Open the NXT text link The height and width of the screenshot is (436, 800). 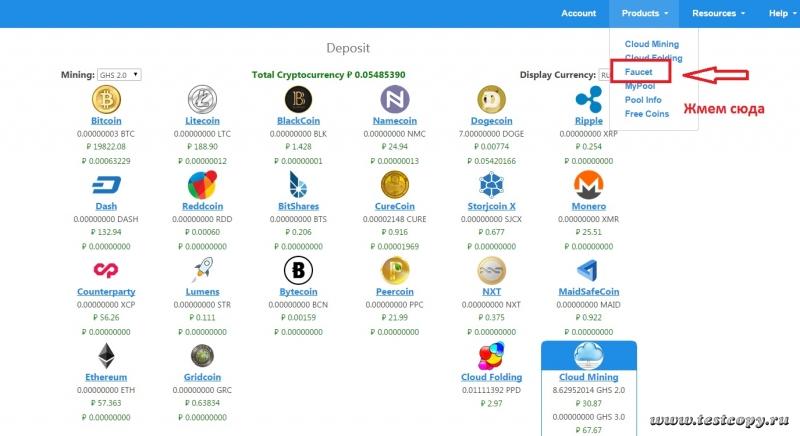tap(491, 292)
